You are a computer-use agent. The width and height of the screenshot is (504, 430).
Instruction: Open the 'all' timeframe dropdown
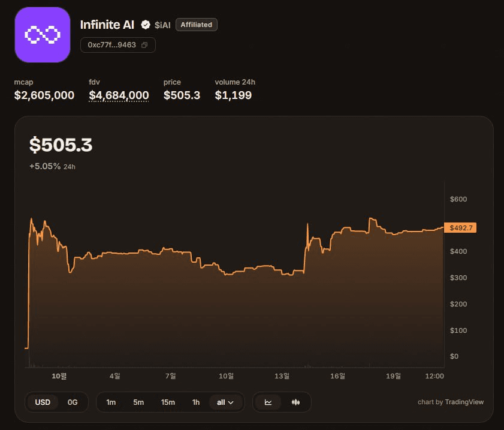coord(225,402)
